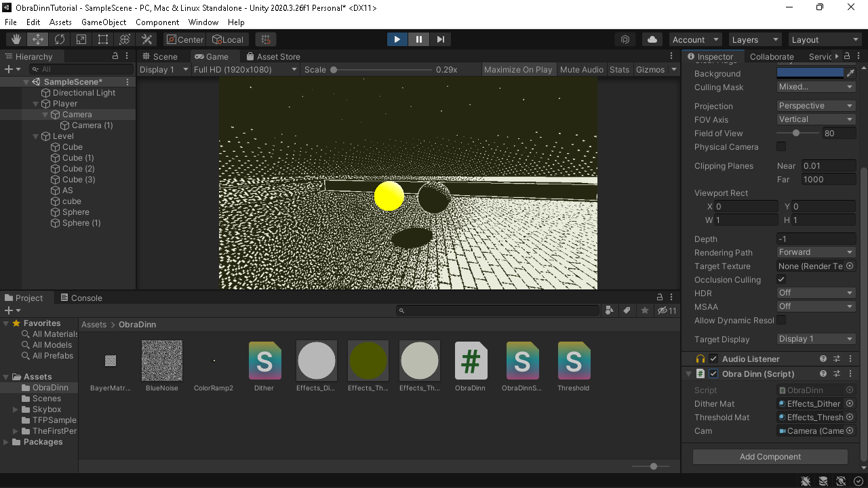Open Hierarchy panel options menu
Image resolution: width=868 pixels, height=488 pixels.
127,56
